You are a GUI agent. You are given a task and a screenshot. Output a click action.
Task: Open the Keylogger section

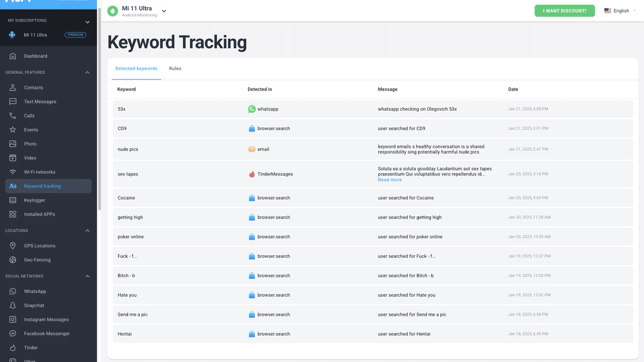tap(33, 200)
